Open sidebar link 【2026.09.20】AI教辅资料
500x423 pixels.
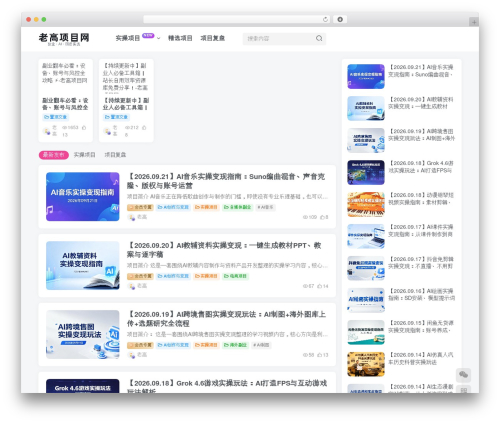point(421,103)
